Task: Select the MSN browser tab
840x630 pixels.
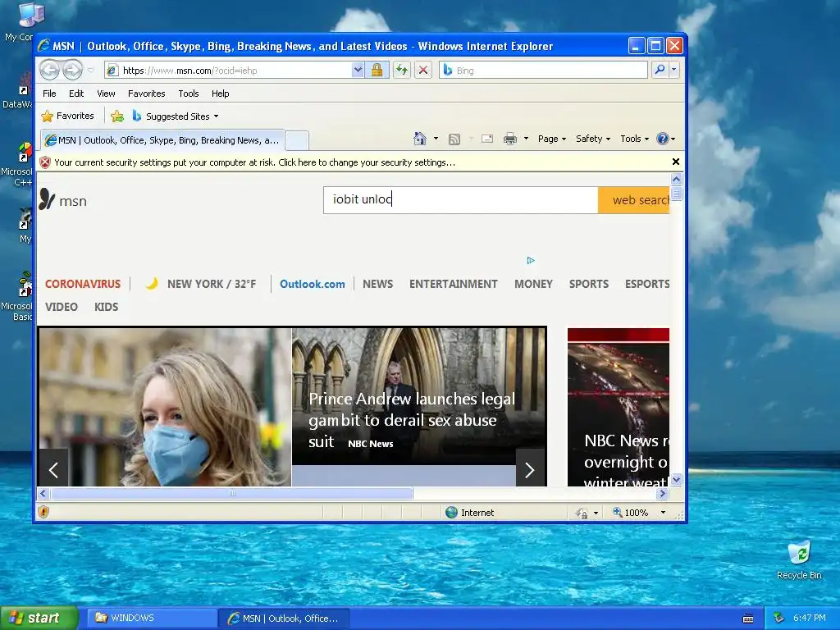Action: pyautogui.click(x=163, y=140)
